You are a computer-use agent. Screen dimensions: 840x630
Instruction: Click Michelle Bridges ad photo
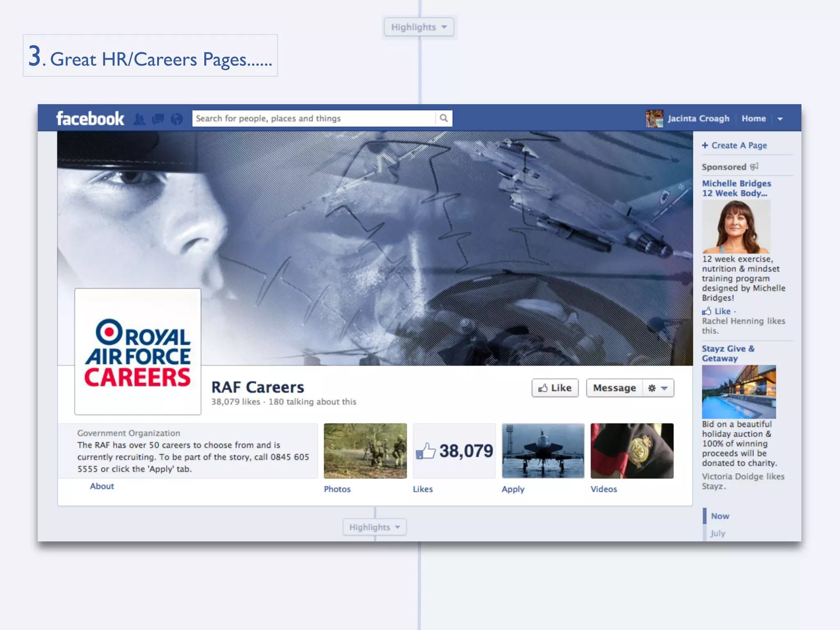tap(736, 227)
